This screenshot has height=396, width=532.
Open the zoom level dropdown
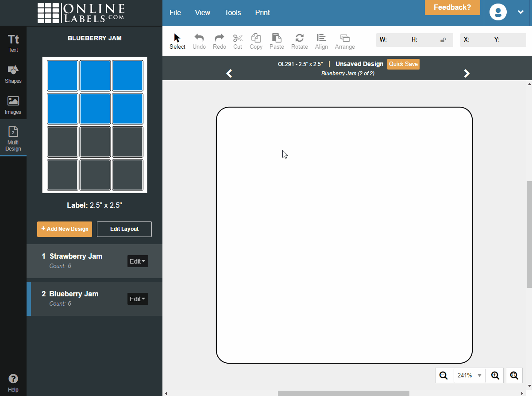(469, 375)
